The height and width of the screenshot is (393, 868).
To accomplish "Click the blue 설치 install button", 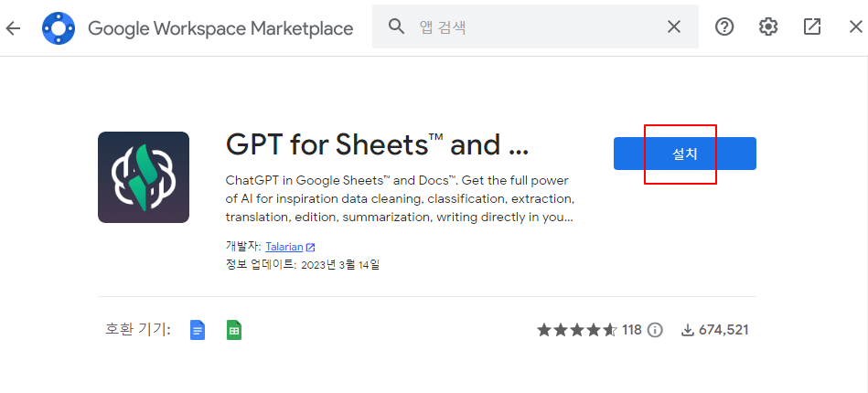I will click(x=685, y=154).
